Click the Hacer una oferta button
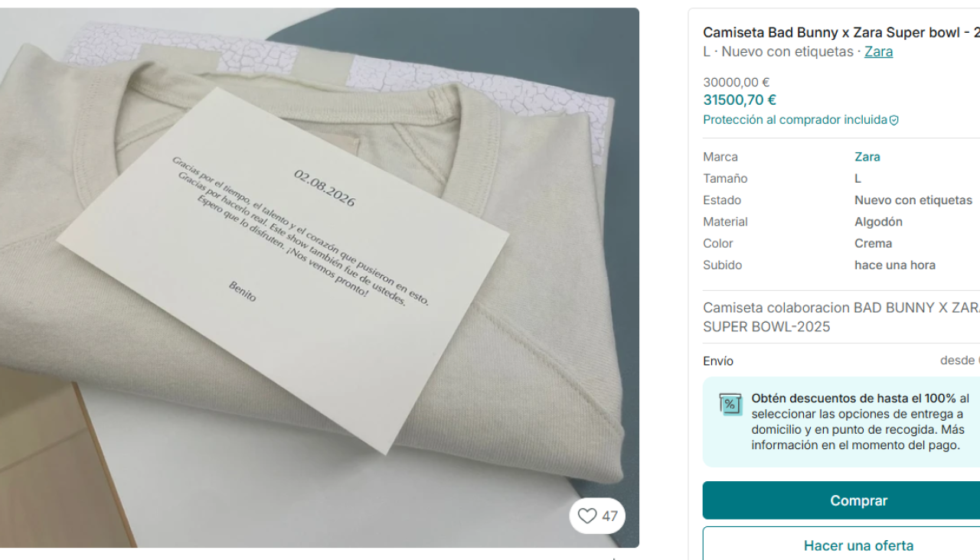This screenshot has width=980, height=560. (858, 545)
